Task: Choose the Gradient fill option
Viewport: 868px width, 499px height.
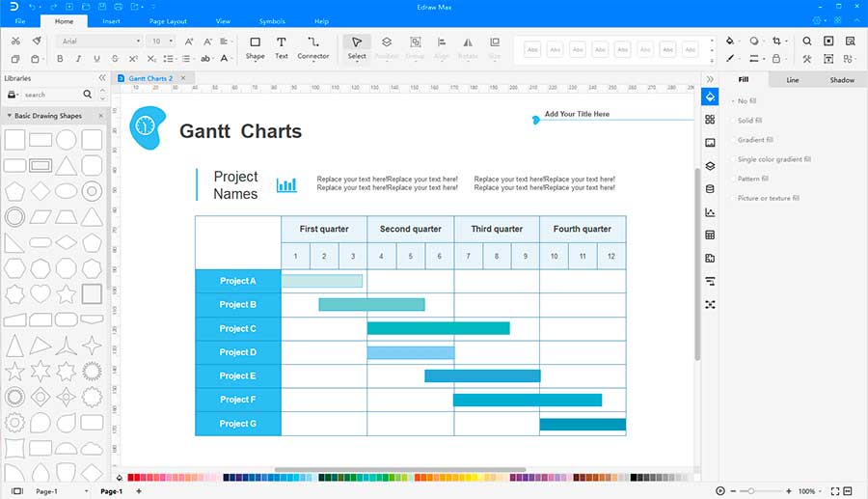Action: [x=755, y=140]
